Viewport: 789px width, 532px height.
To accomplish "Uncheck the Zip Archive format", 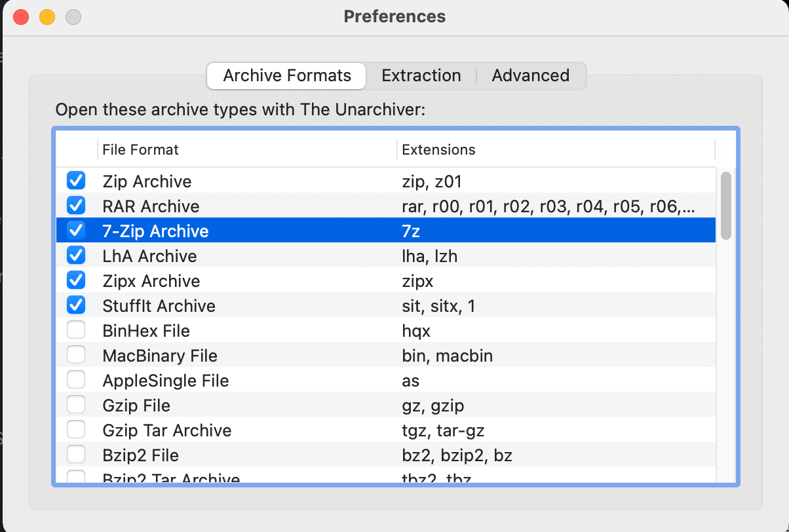I will point(76,180).
